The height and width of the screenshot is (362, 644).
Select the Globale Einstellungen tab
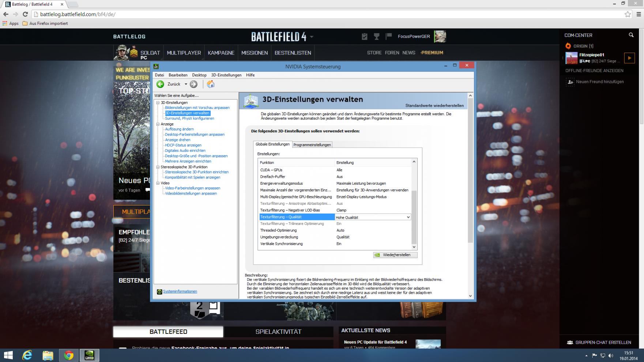click(272, 144)
